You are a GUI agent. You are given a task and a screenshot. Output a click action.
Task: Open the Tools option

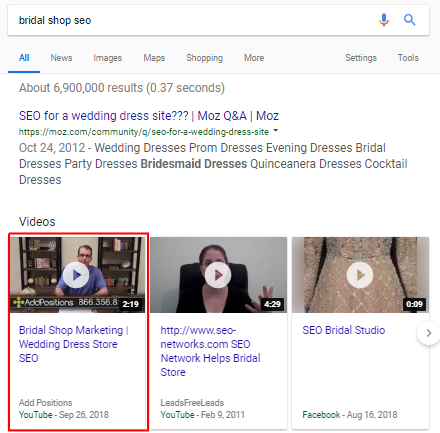[408, 58]
